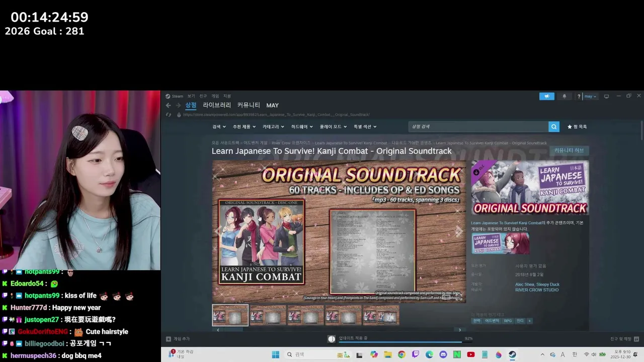Expand the 검색 store dropdown
Screen dimensions: 644x362
219,127
